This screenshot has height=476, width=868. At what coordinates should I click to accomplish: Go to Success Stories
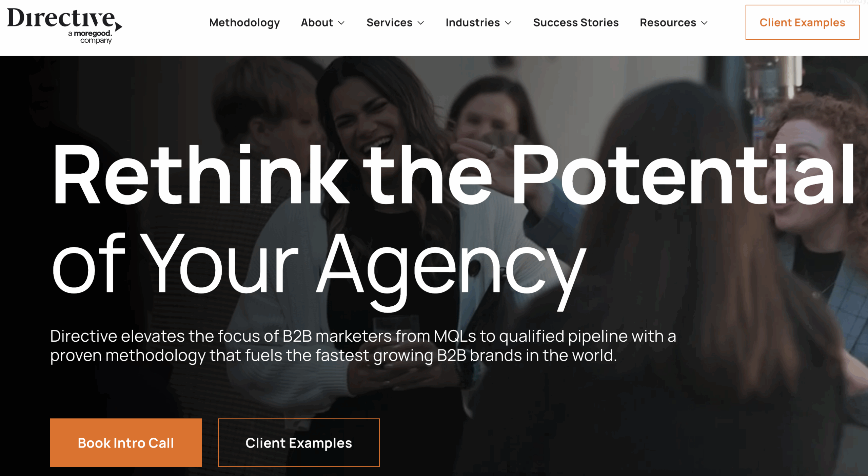point(576,23)
